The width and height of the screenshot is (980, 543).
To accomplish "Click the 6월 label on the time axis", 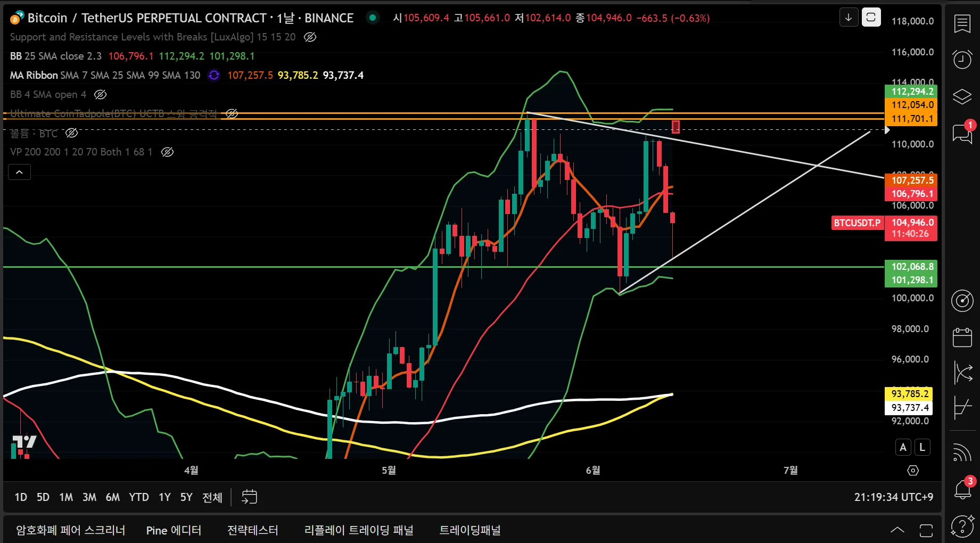I will [x=593, y=470].
